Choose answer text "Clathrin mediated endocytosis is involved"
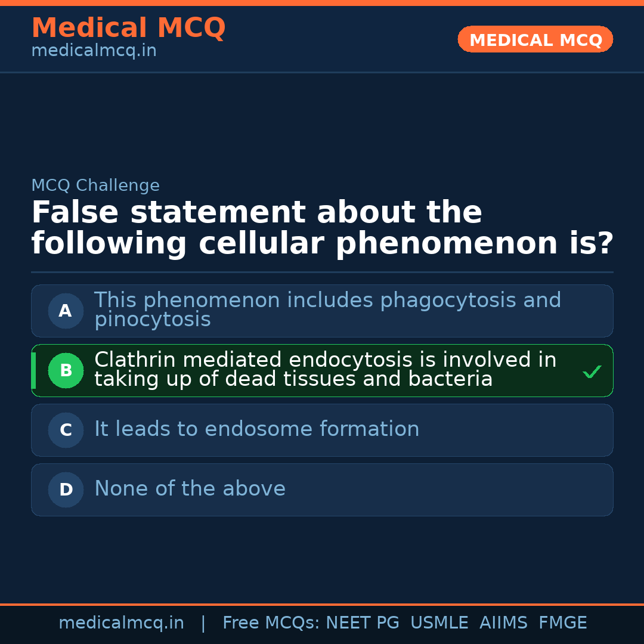The width and height of the screenshot is (644, 644). (x=325, y=360)
